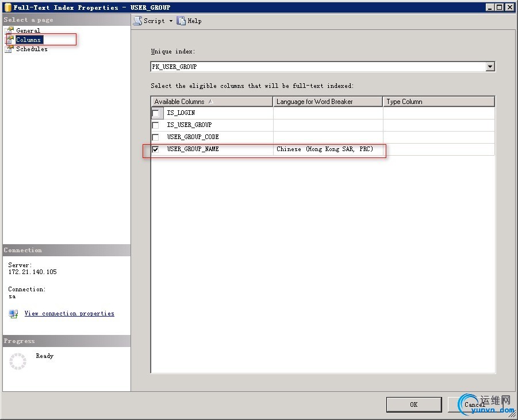Click the Type Column header
This screenshot has width=518, height=420.
(439, 102)
